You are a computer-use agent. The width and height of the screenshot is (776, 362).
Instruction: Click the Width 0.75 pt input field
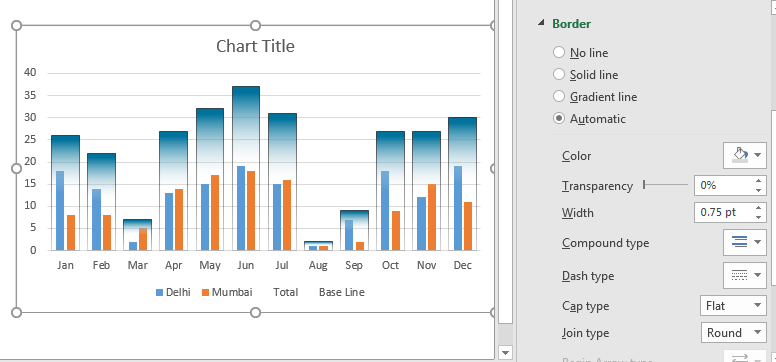tap(723, 212)
